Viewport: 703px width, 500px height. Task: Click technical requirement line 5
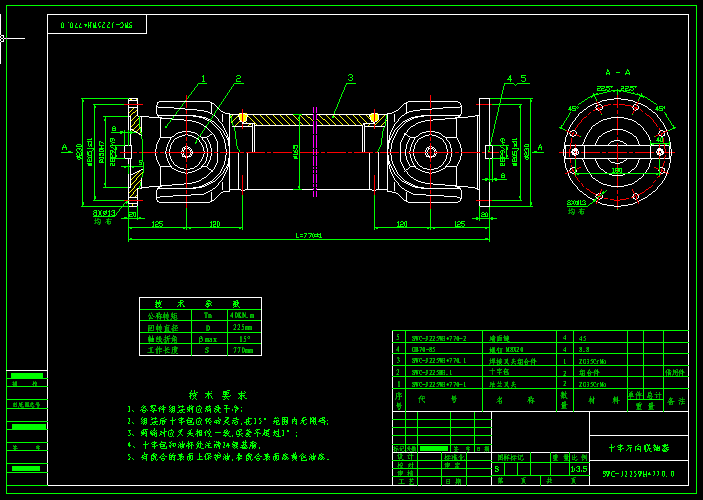point(229,457)
